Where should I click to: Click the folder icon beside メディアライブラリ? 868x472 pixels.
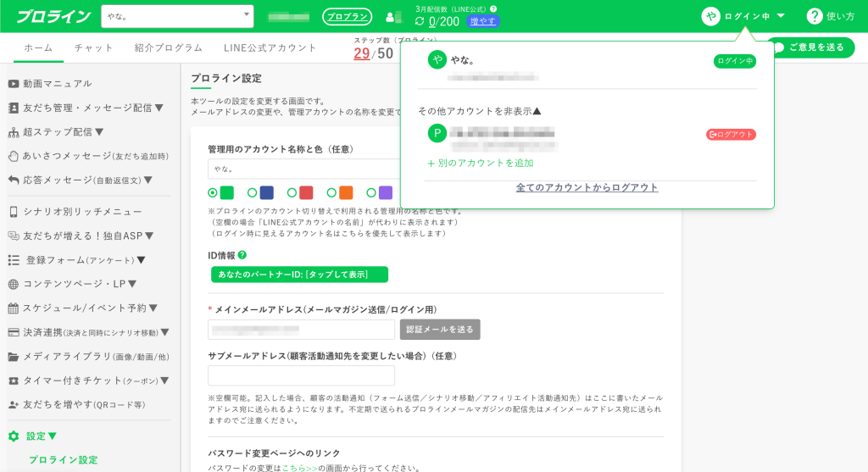14,357
